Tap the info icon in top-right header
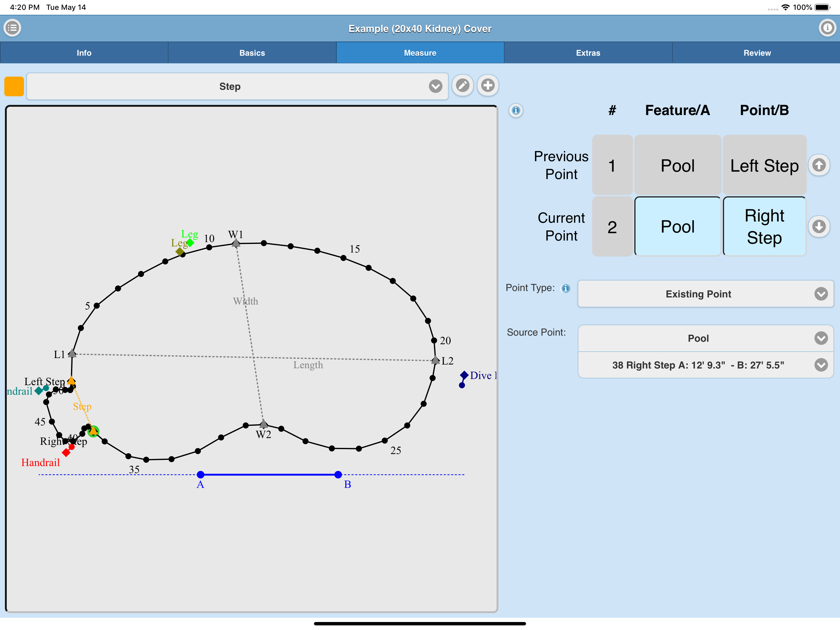This screenshot has height=630, width=840. (x=827, y=28)
